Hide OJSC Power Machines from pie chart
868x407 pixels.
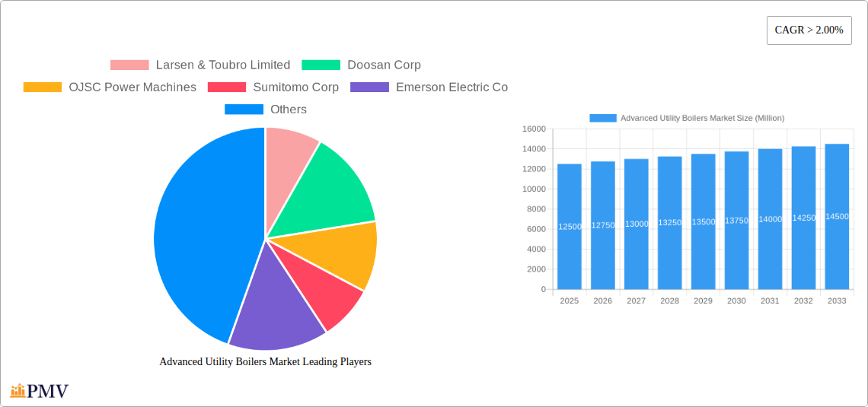pyautogui.click(x=110, y=87)
